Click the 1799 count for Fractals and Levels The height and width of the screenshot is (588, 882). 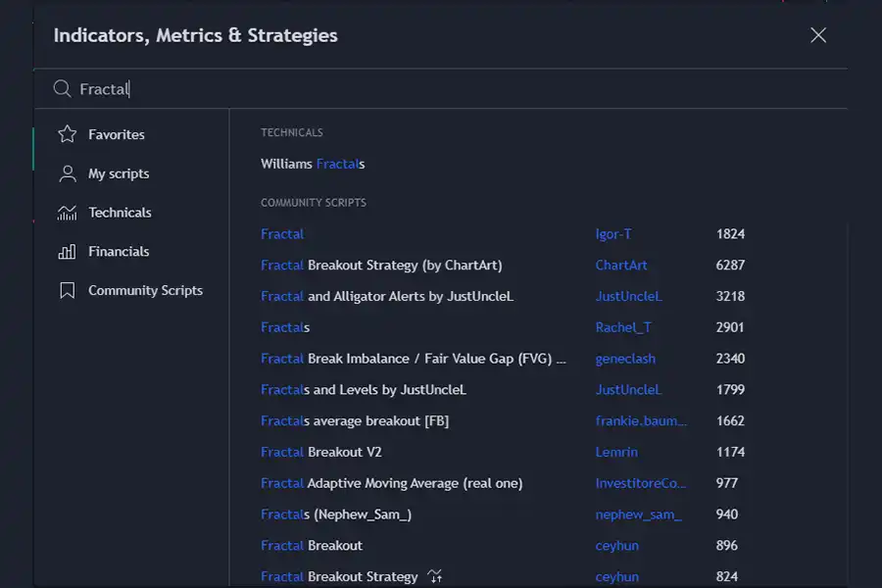730,389
